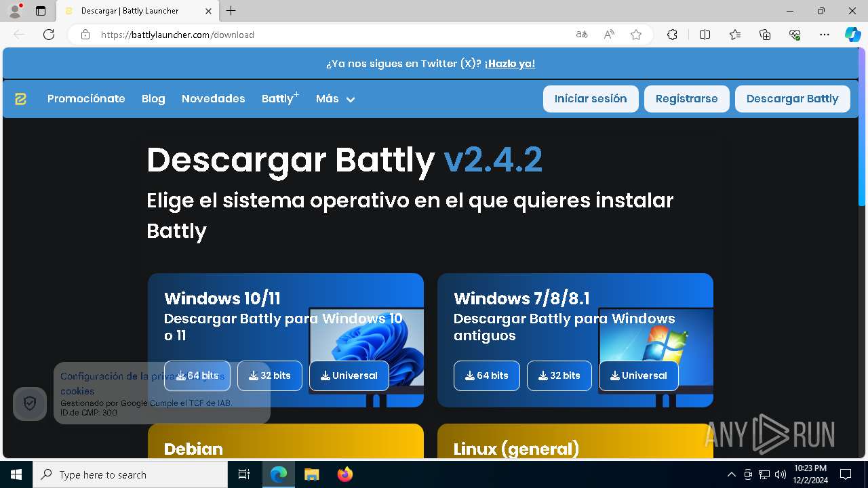Open the Debian download card

click(285, 441)
